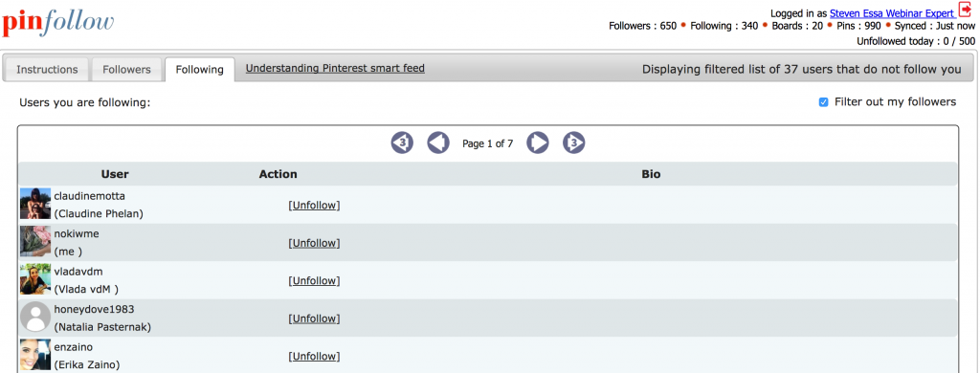This screenshot has height=373, width=980.
Task: Open Understanding Pinterest smart feed link
Action: 335,68
